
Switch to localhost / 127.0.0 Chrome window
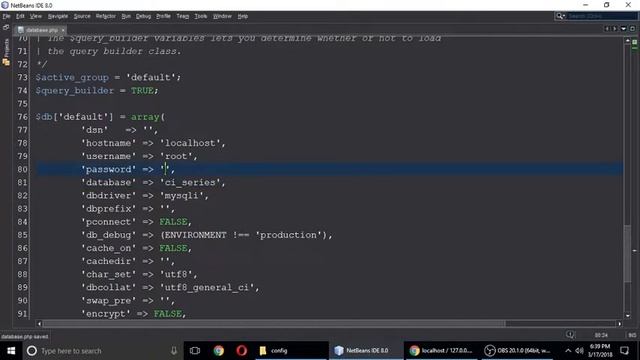pos(441,351)
